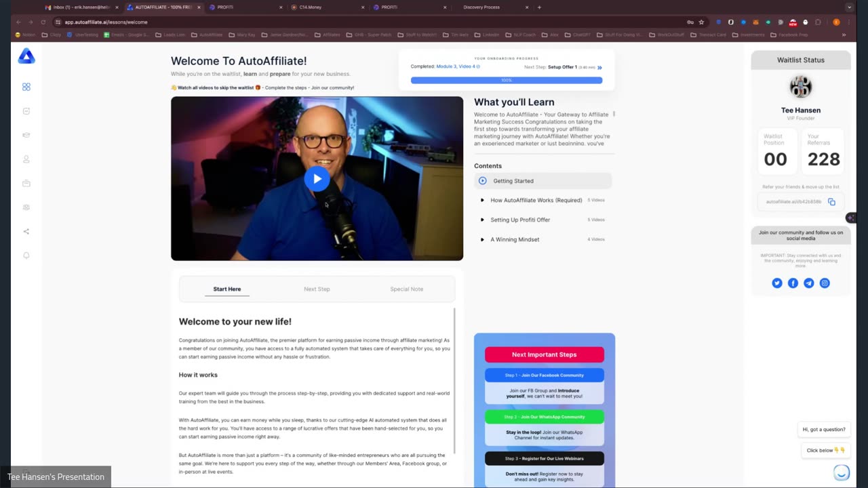Screen dimensions: 868x488
Task: Open the Investments bookmark folder
Action: (x=749, y=35)
